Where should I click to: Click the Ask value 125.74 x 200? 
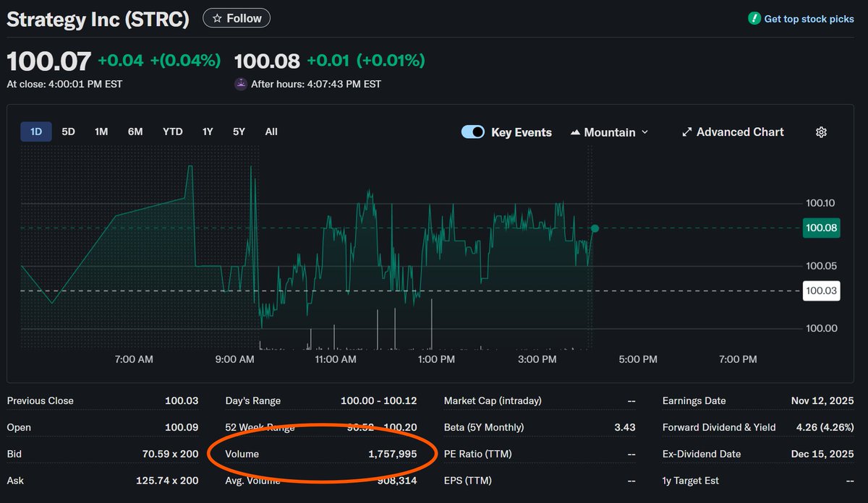(x=168, y=480)
